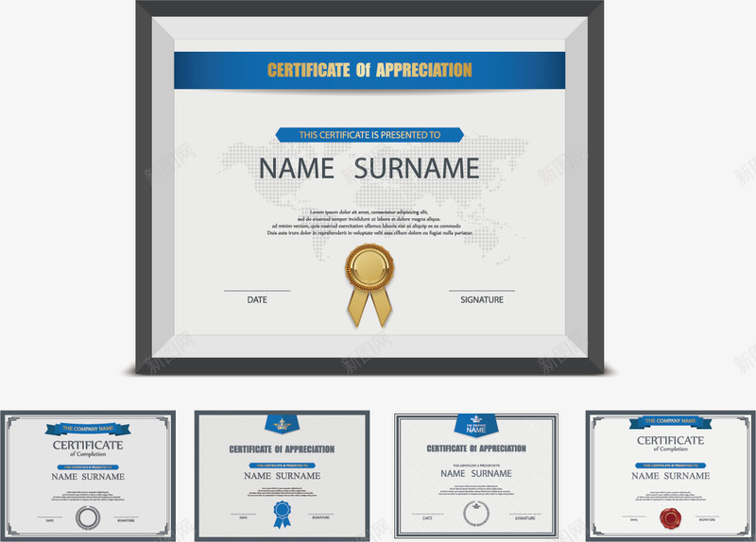Click NAME SURNAME on the second thumbnail

(x=282, y=476)
